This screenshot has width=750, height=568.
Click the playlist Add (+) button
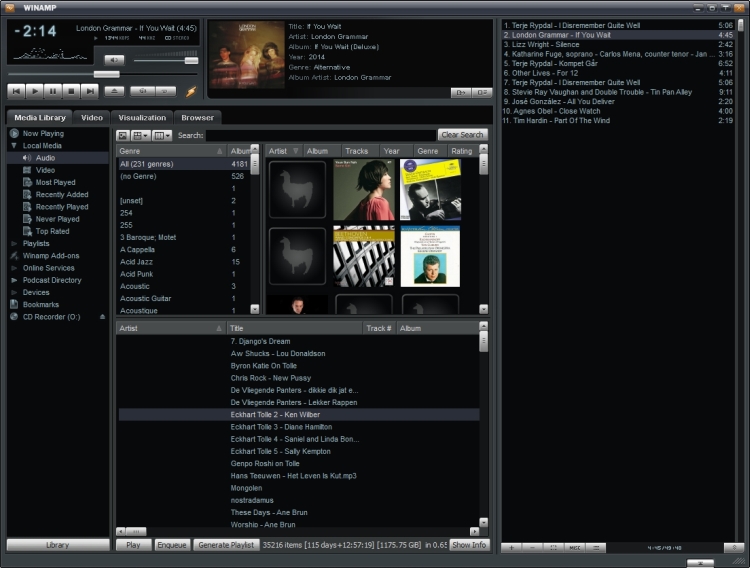click(512, 548)
